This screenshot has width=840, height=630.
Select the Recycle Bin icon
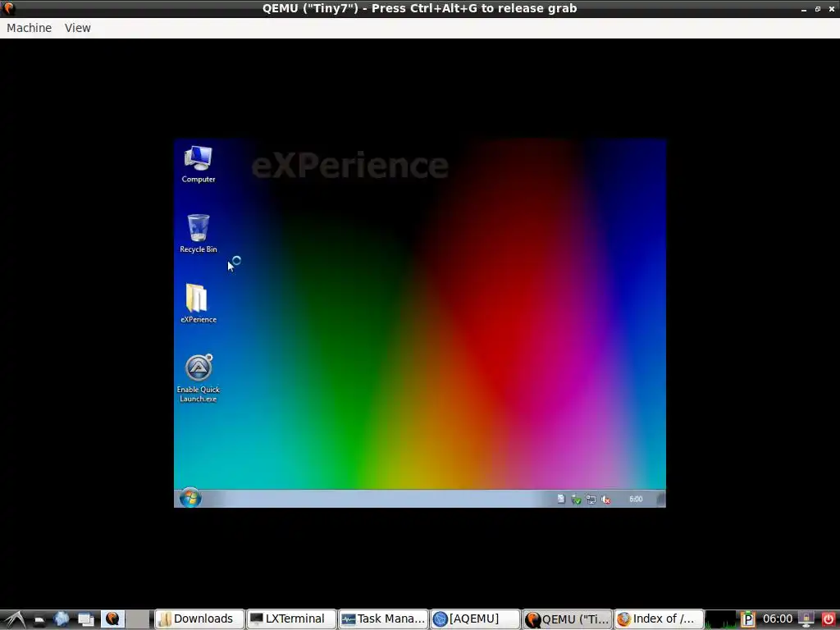199,234
